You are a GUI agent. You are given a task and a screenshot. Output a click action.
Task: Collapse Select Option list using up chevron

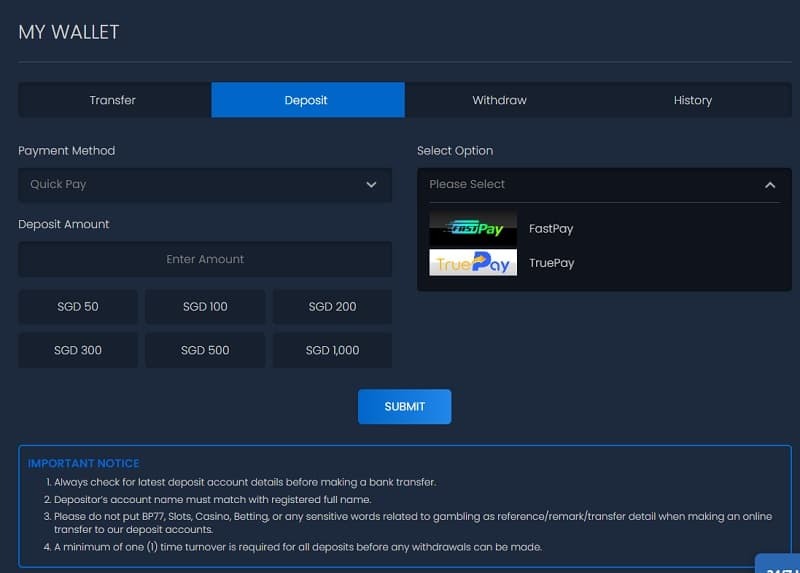770,185
